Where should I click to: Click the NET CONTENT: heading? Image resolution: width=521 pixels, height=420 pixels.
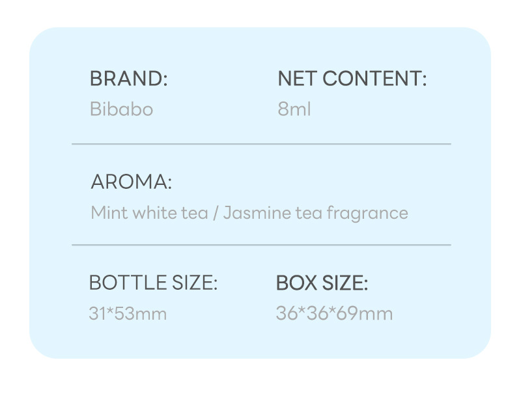352,79
